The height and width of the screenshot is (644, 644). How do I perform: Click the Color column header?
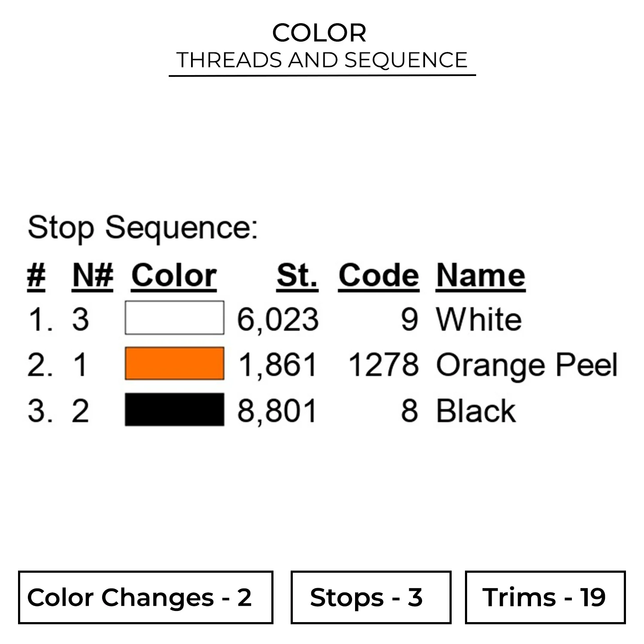coord(174,276)
